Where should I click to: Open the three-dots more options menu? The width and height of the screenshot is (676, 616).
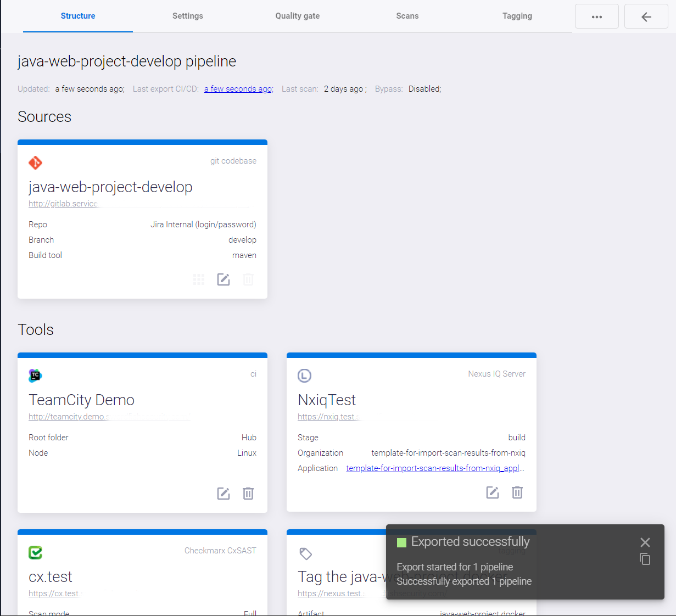597,16
